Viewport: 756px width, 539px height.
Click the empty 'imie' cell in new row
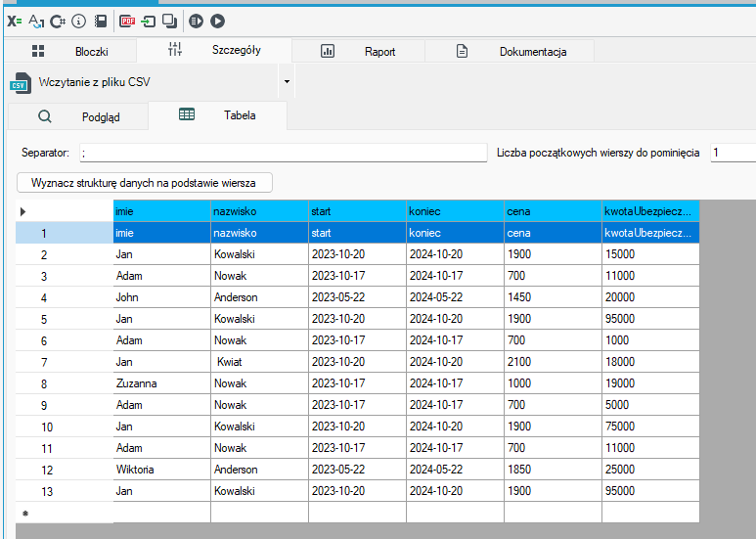point(162,513)
